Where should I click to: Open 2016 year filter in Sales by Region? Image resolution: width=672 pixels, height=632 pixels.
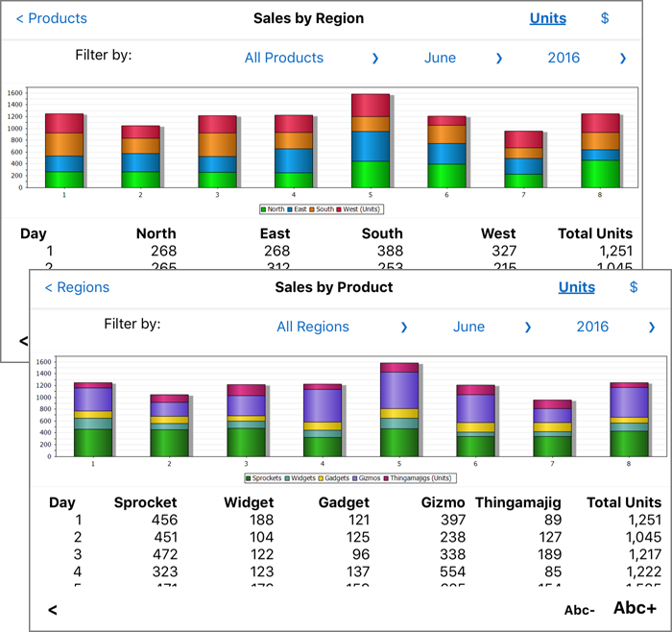tap(564, 58)
